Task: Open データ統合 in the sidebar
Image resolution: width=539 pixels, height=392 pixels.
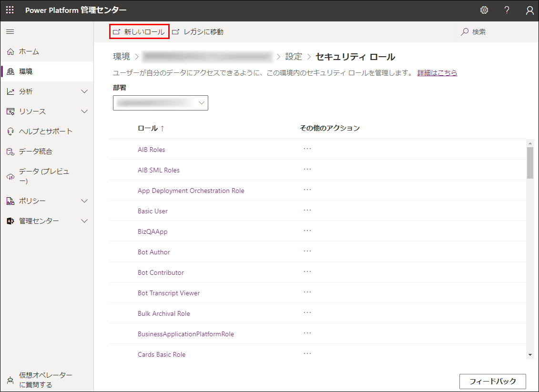Action: point(47,151)
